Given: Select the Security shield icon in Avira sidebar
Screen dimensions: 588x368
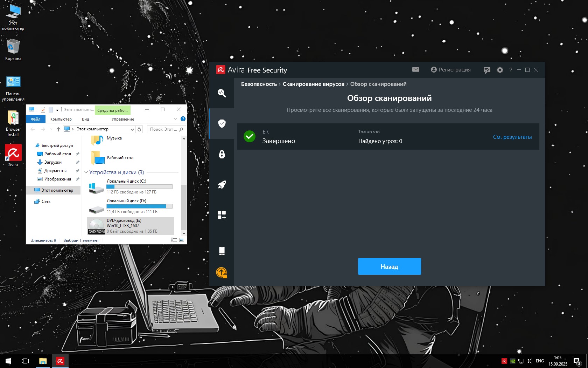Looking at the screenshot, I should (222, 123).
